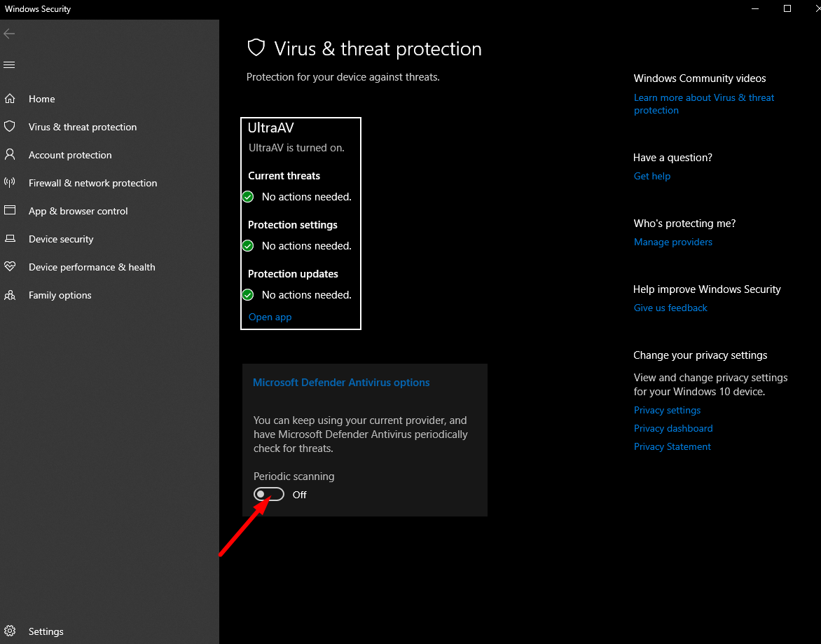Screen dimensions: 821x644
Task: Click the green check under Protection settings
Action: click(248, 245)
